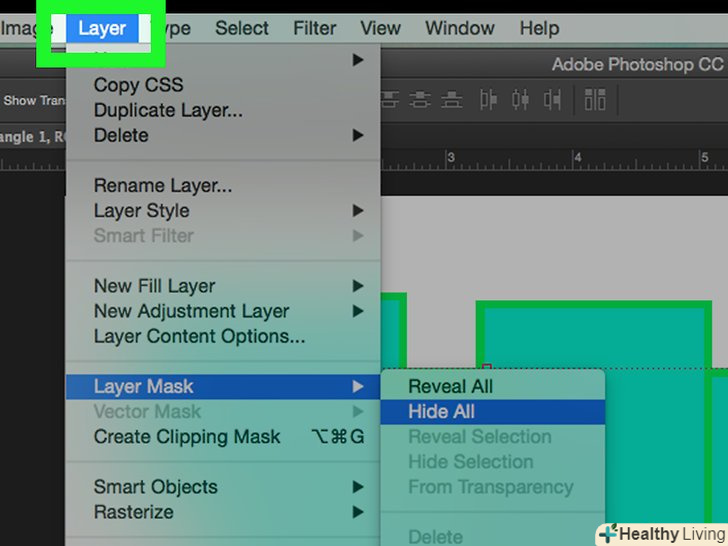
Task: Expand the Layer Style submenu
Action: click(x=223, y=210)
